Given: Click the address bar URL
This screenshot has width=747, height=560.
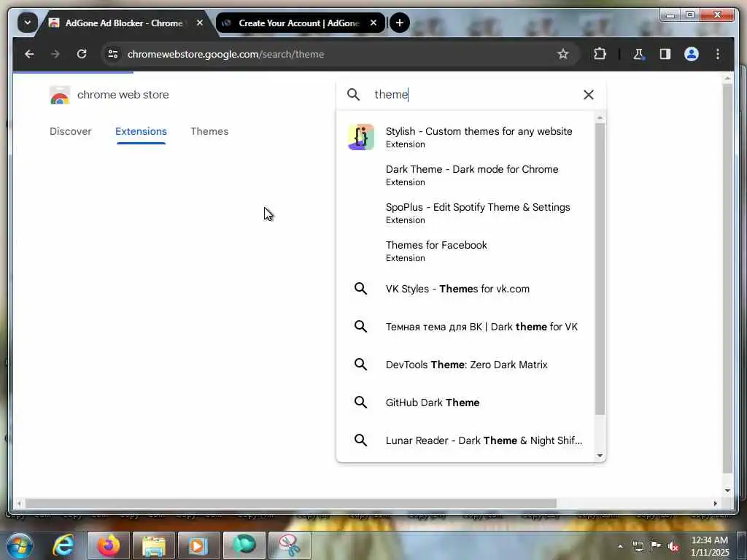Looking at the screenshot, I should point(226,54).
